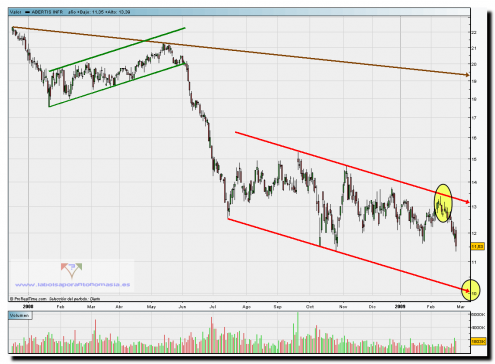
Task: Click the current price tag 11,83
Action: click(x=477, y=247)
